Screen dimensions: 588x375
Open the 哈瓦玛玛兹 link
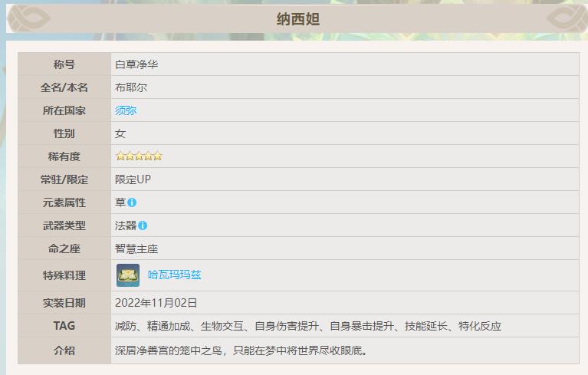click(174, 275)
